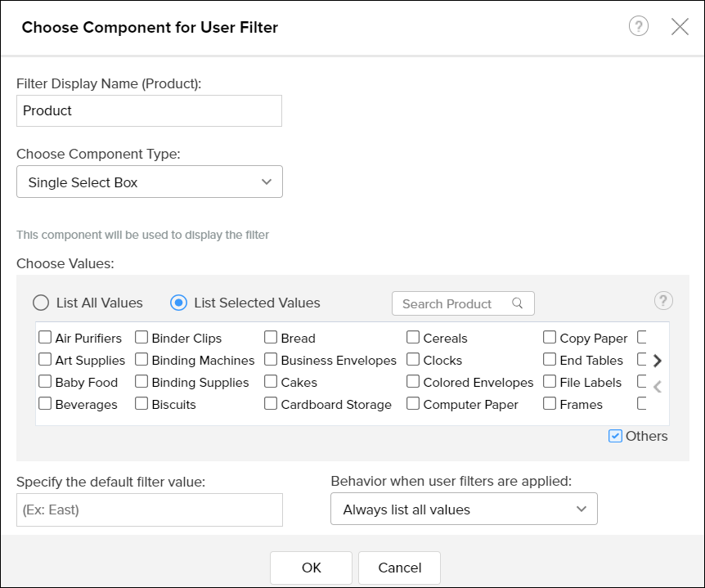Close the Choose Component dialog
Image resolution: width=705 pixels, height=588 pixels.
(x=680, y=26)
